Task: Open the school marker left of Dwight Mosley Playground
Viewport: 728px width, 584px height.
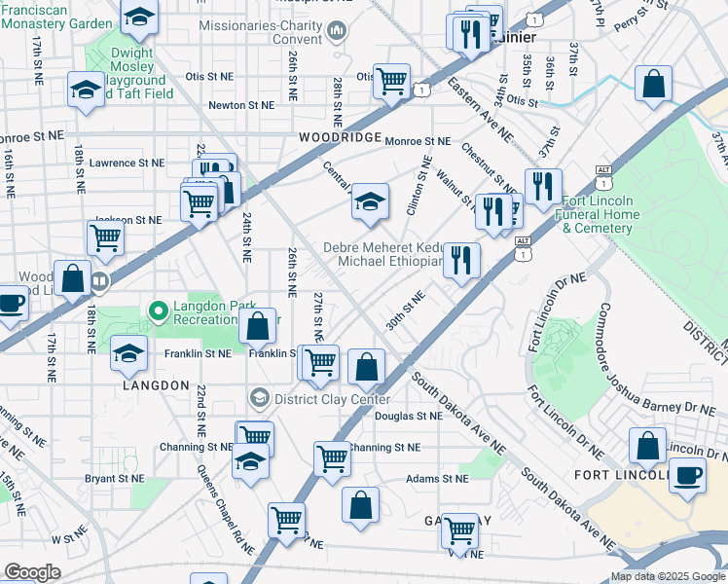Action: [x=86, y=91]
